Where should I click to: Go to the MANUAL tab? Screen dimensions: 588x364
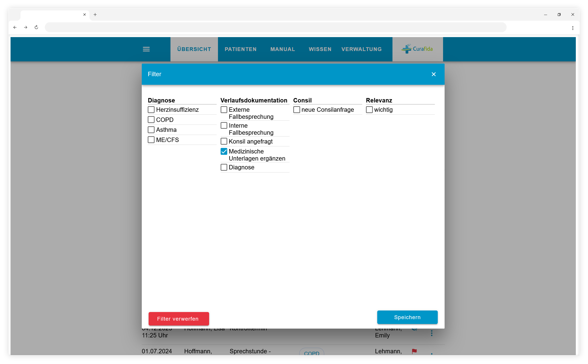tap(283, 49)
